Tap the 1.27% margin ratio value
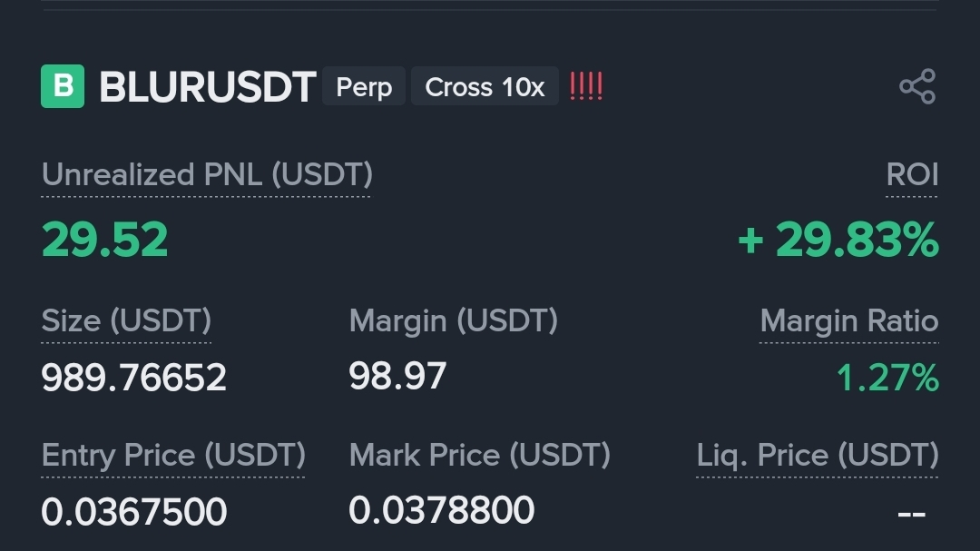The height and width of the screenshot is (551, 980). tap(887, 378)
